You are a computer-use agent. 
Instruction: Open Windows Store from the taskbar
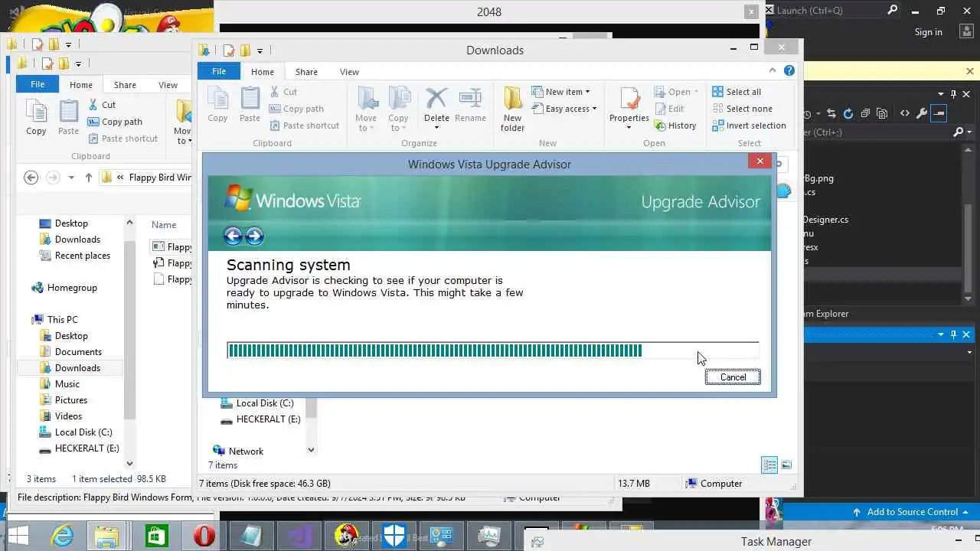pyautogui.click(x=156, y=536)
